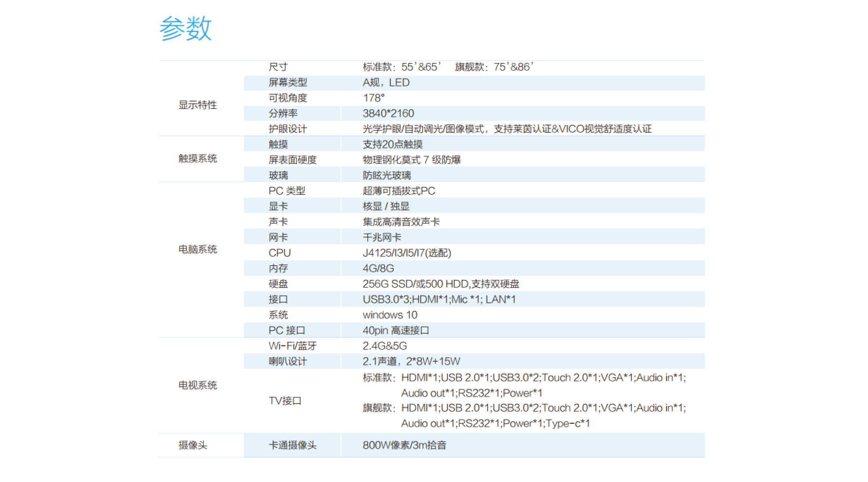Viewport: 868px width, 482px height.
Task: Click the 光学护眼 eye-care description
Action: pos(507,129)
